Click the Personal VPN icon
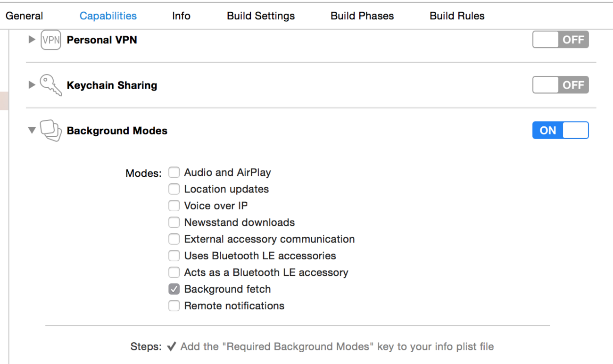This screenshot has width=613, height=364. point(51,40)
